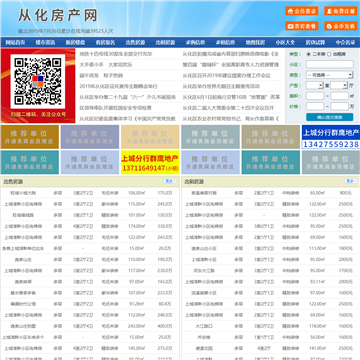Screen dimensions: 360x360
Task: Open the 出租房源 navigation bar item
Action: 165,42
